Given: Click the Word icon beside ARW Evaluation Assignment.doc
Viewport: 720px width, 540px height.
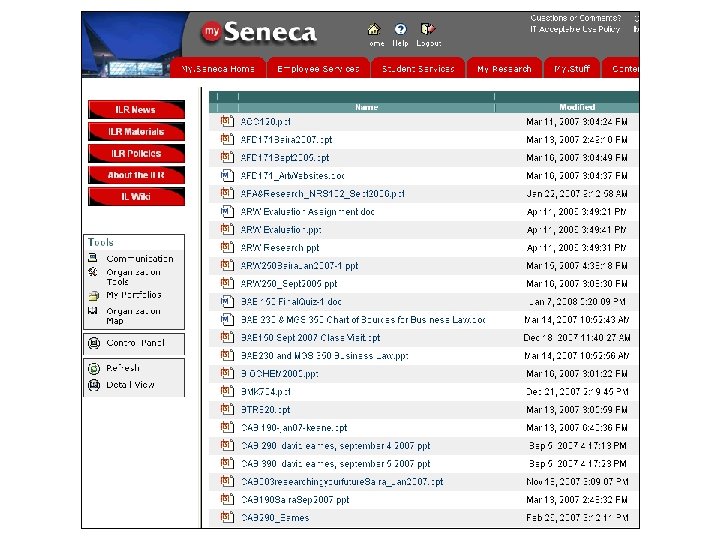Looking at the screenshot, I should tap(227, 211).
